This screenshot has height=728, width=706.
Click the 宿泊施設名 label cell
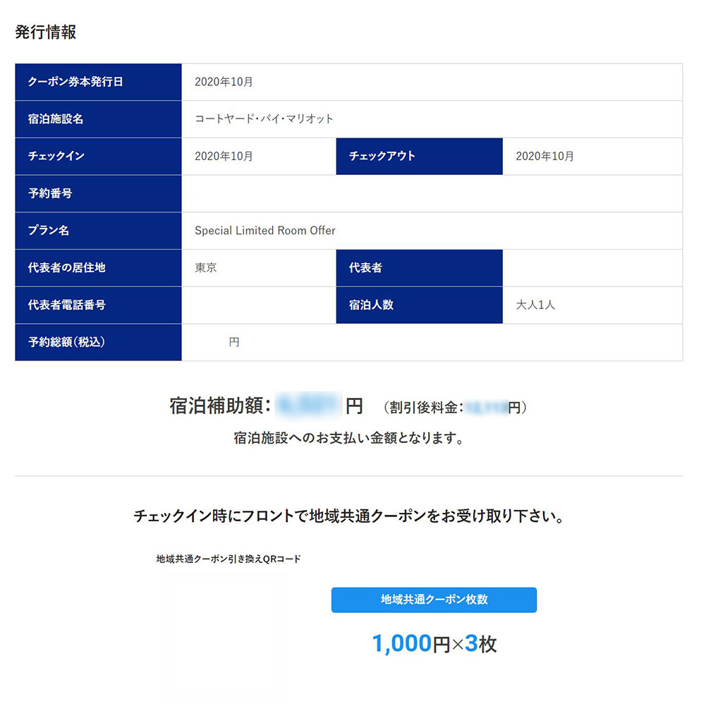(x=98, y=119)
